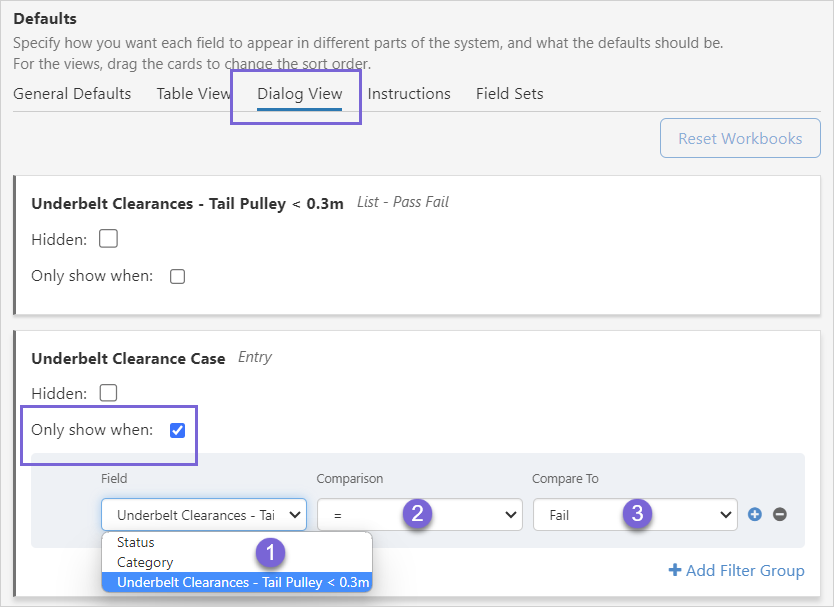Open the Field dropdown

(x=204, y=515)
